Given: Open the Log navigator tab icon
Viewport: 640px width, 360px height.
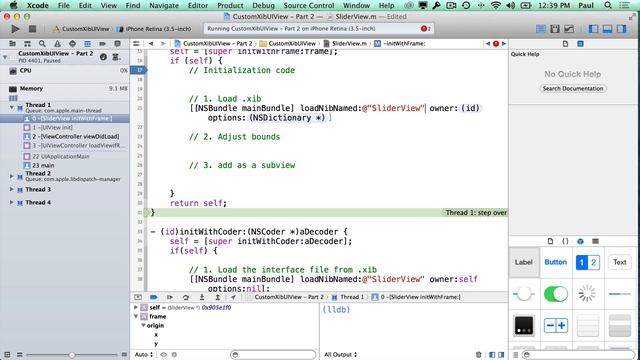Looking at the screenshot, I should pos(118,44).
